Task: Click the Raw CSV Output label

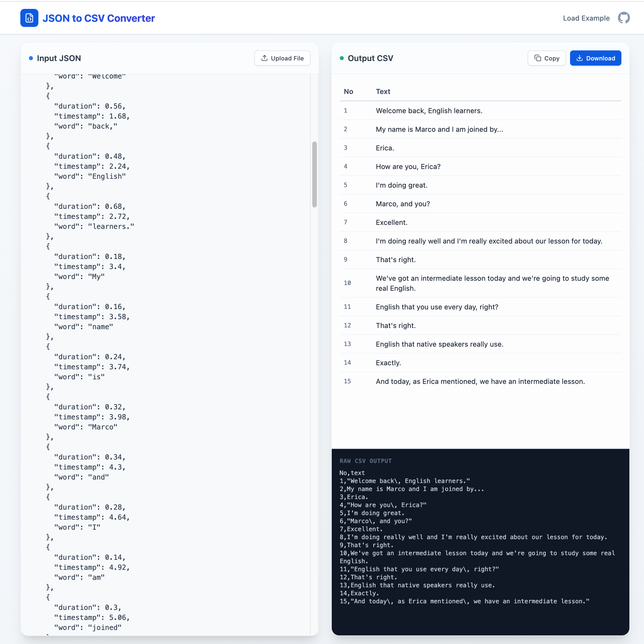Action: click(365, 461)
